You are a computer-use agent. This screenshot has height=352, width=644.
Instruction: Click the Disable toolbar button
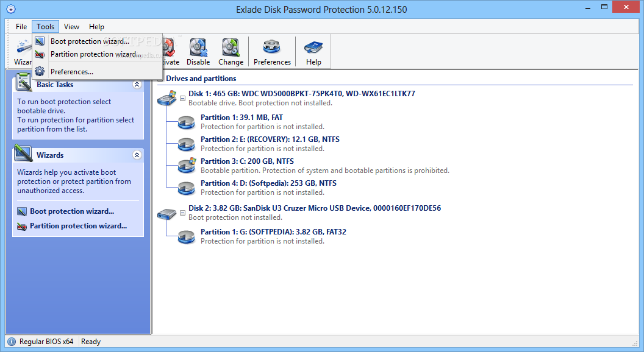coord(198,51)
